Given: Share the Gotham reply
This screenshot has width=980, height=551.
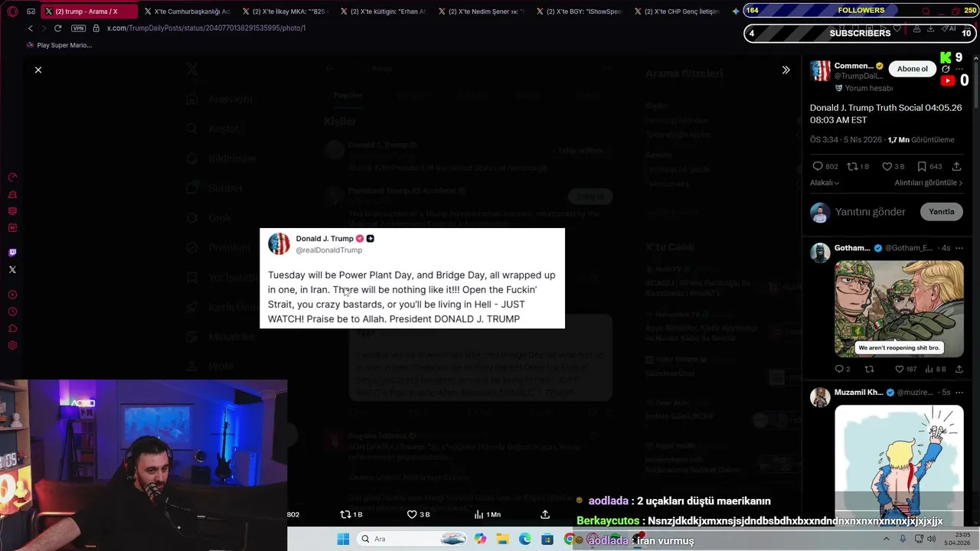Looking at the screenshot, I should 959,369.
